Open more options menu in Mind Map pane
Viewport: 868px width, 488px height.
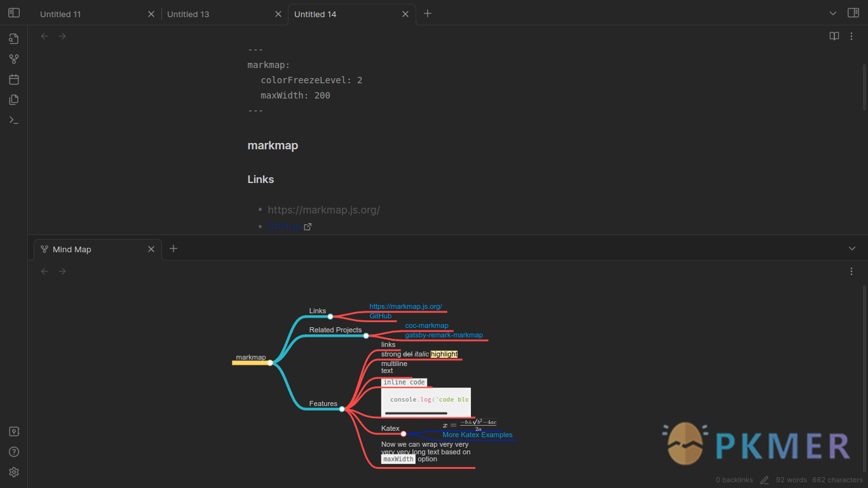click(x=851, y=271)
